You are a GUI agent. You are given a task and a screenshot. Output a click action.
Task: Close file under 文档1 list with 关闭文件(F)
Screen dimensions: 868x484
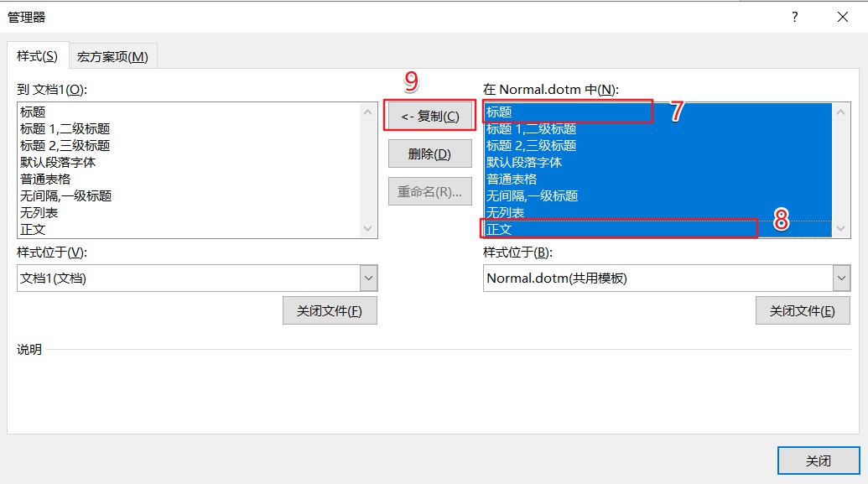(330, 310)
